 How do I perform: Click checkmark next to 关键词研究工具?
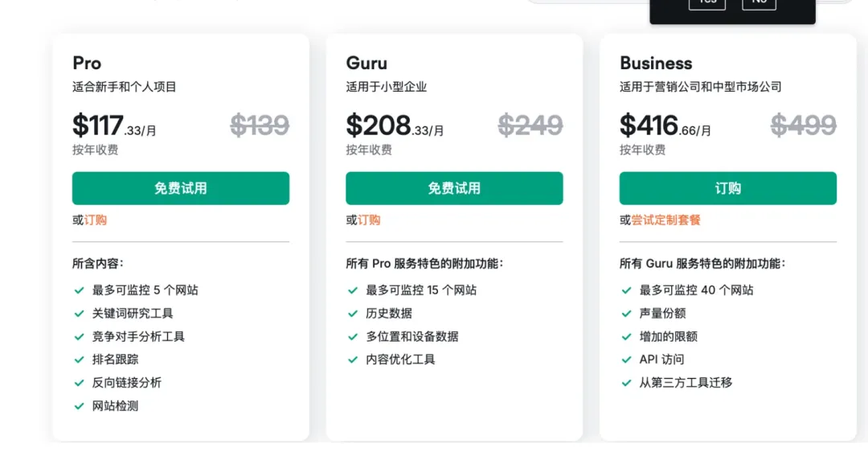coord(79,314)
